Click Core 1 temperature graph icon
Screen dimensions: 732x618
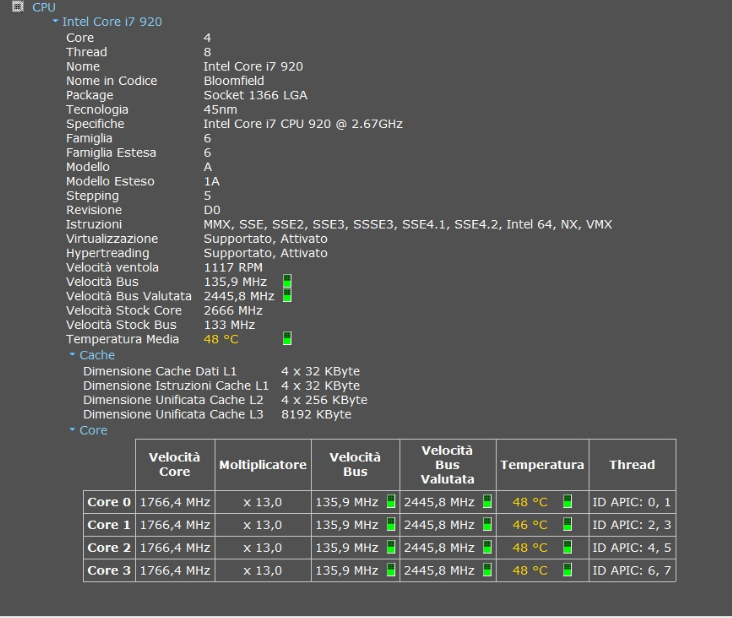click(568, 525)
